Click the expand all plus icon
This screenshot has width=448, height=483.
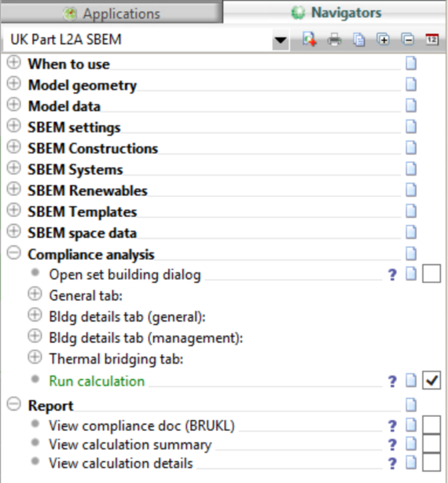(383, 39)
